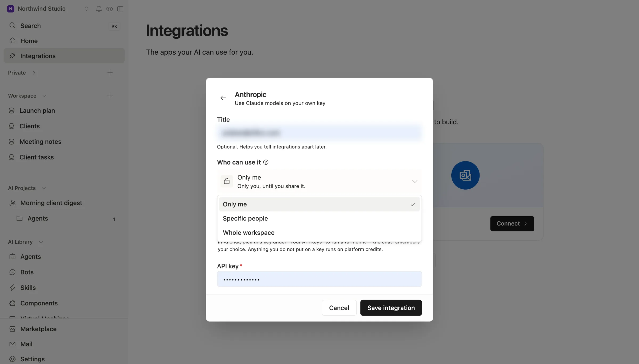Open the Marketplace storefront icon
The height and width of the screenshot is (364, 639).
[x=12, y=329]
